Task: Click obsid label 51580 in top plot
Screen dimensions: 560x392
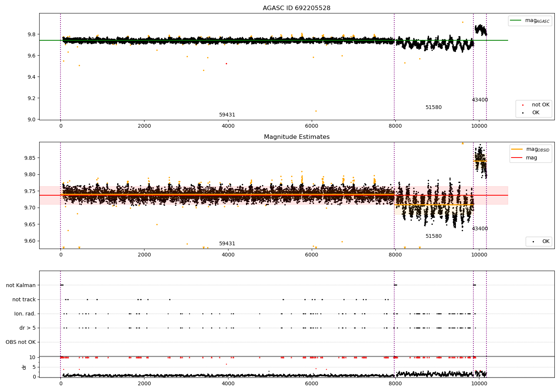Action: 433,107
